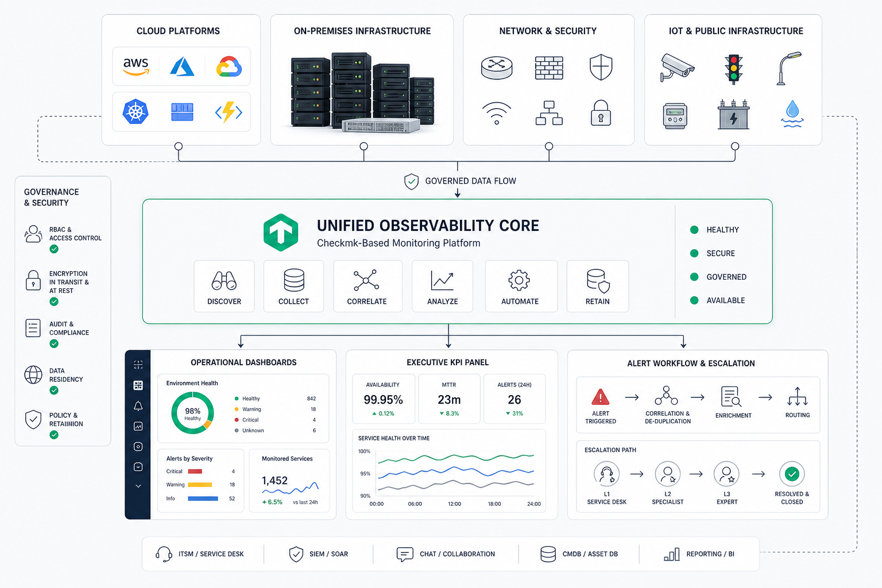Select the shield icon in Network & Security
The width and height of the screenshot is (882, 588).
[601, 67]
